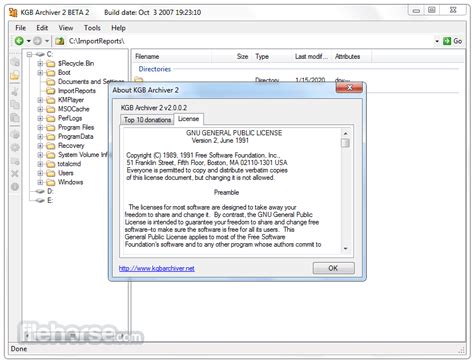Expand the $Recycle.Bin tree node
474x362 pixels.
pyautogui.click(x=40, y=63)
